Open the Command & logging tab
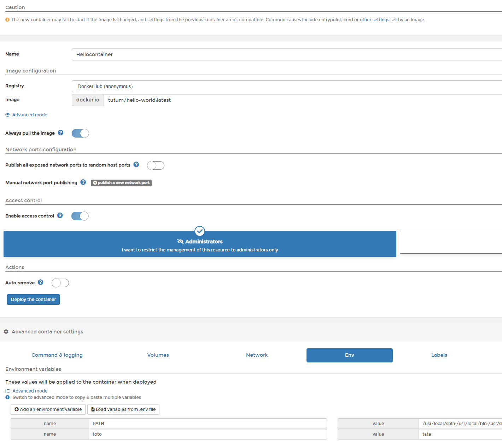 57,355
